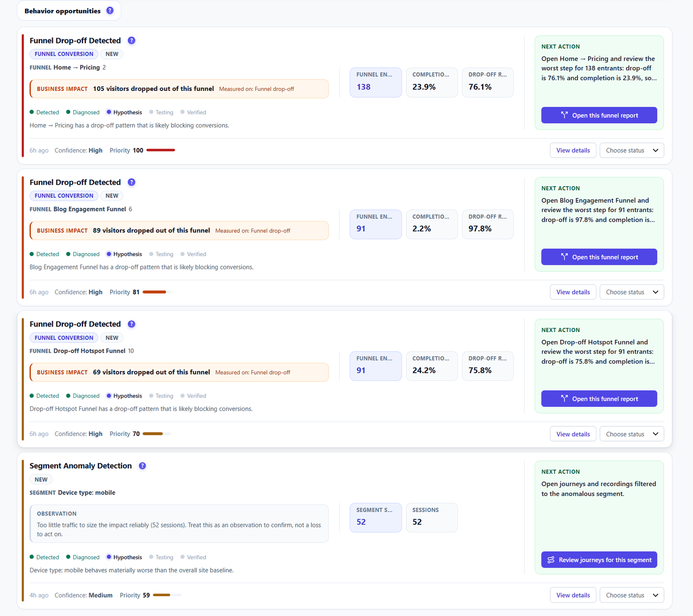Image resolution: width=693 pixels, height=616 pixels.
Task: Click priority 59 bar on mobile segment card
Action: (167, 595)
